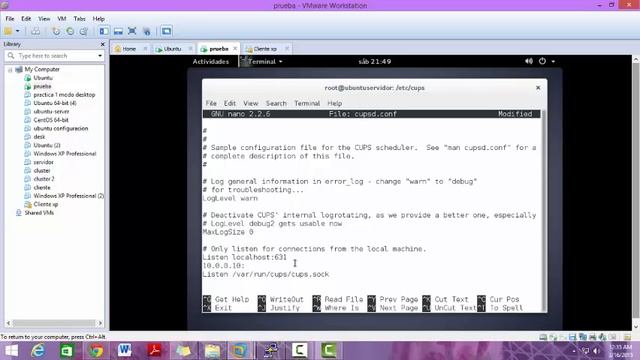Open VMware File menu

pyautogui.click(x=10, y=19)
